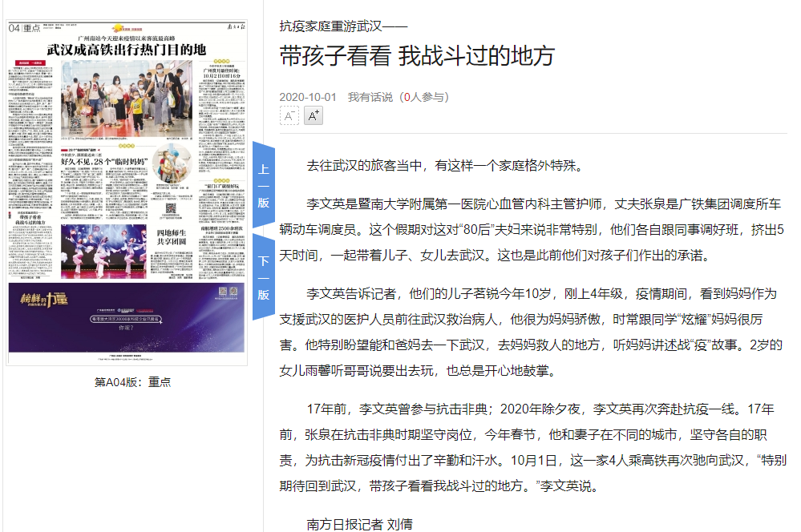
Task: Click the 0人参与 participant count
Action: coord(424,97)
